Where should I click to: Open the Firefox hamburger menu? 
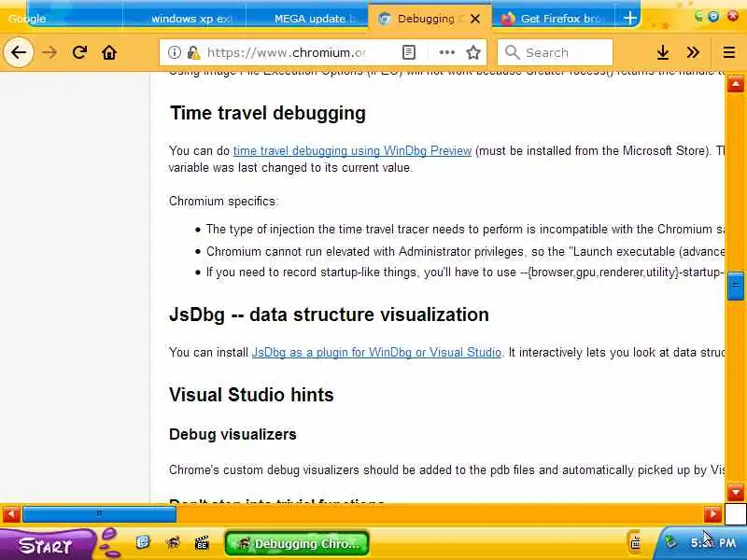tap(729, 52)
